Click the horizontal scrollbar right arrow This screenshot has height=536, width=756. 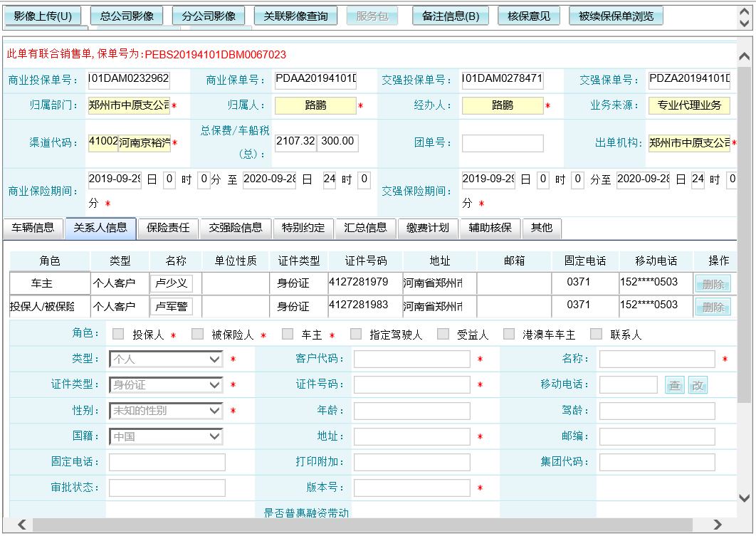(x=717, y=525)
